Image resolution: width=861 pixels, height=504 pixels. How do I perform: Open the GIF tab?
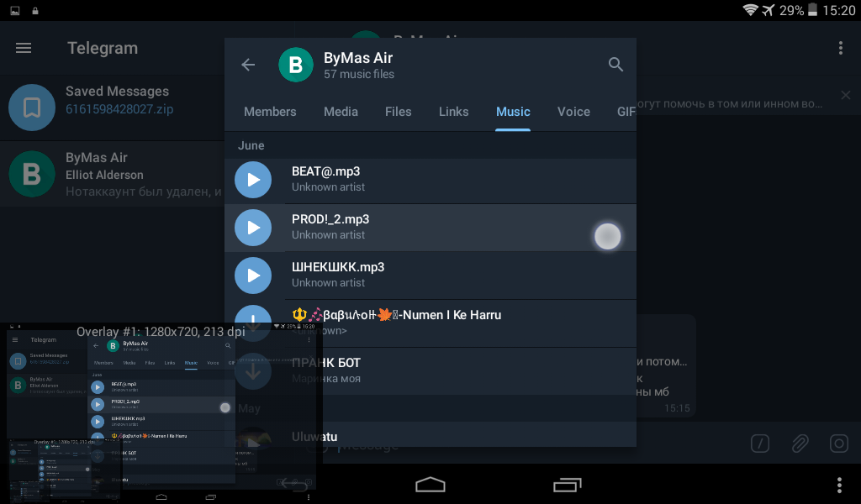coord(626,112)
